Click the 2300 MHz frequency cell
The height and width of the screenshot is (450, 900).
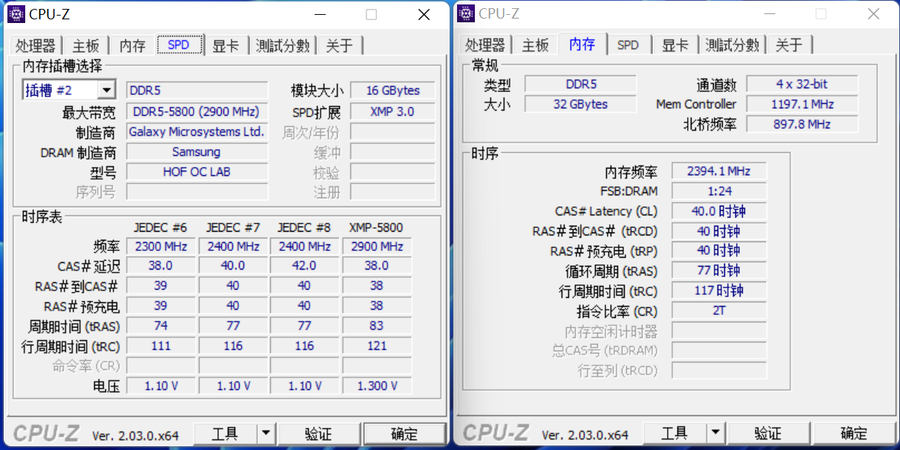[161, 247]
